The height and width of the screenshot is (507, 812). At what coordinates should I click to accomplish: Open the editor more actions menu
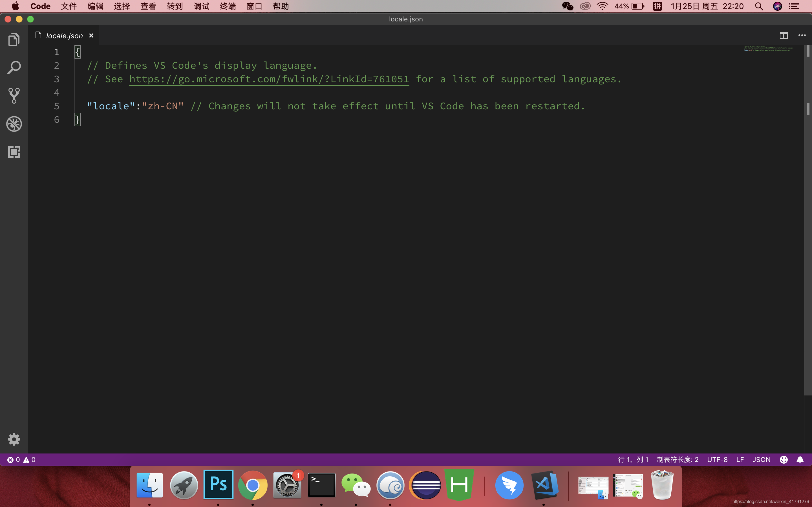click(802, 35)
